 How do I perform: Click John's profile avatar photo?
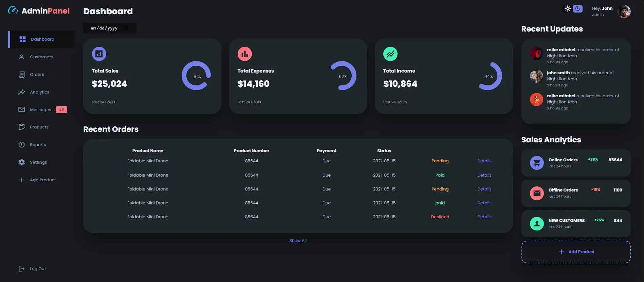624,12
